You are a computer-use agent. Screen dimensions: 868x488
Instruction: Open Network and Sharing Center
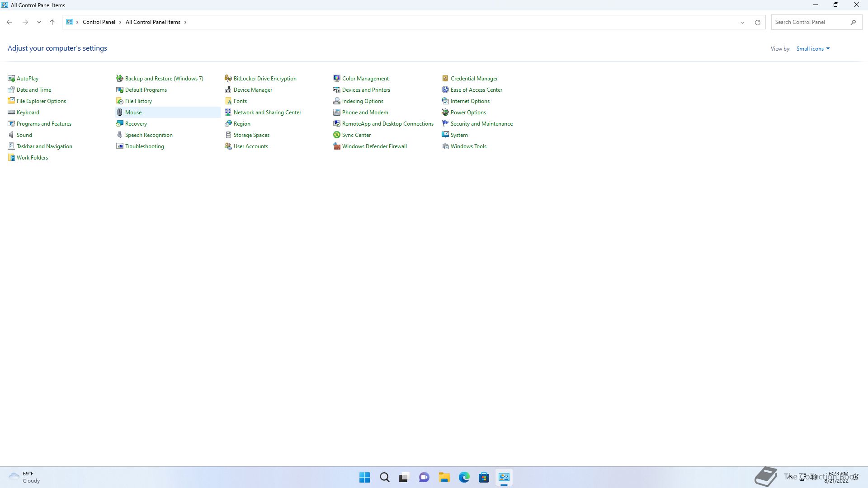pyautogui.click(x=267, y=113)
